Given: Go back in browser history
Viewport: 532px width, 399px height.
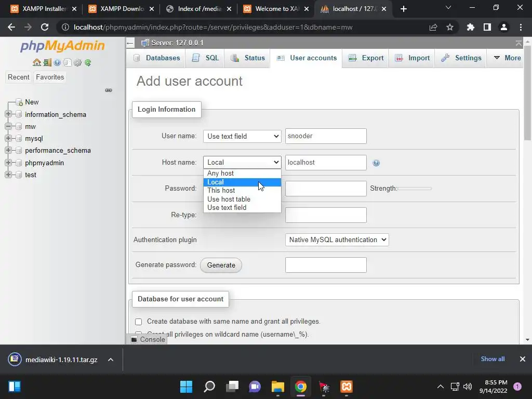Looking at the screenshot, I should click(x=11, y=27).
